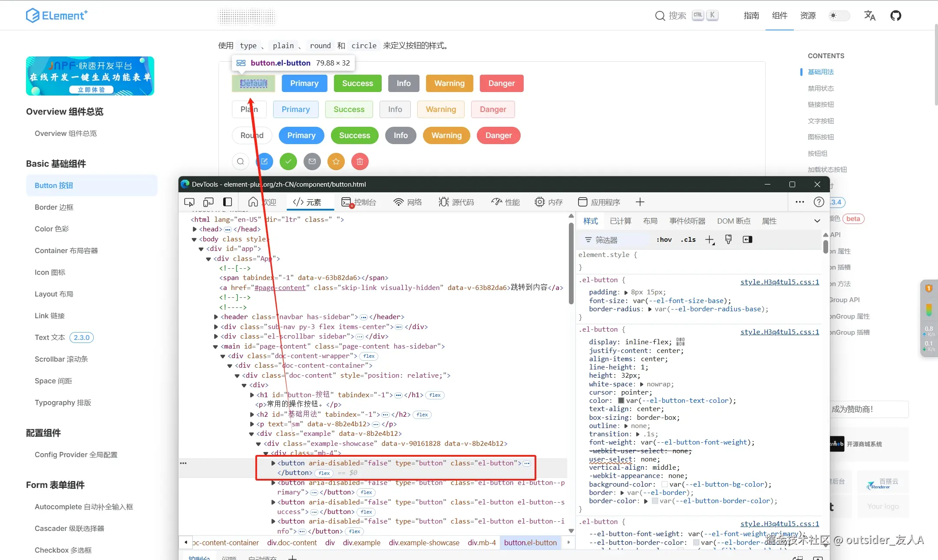Open the 已计算 computed styles tab
This screenshot has height=560, width=938.
tap(620, 221)
